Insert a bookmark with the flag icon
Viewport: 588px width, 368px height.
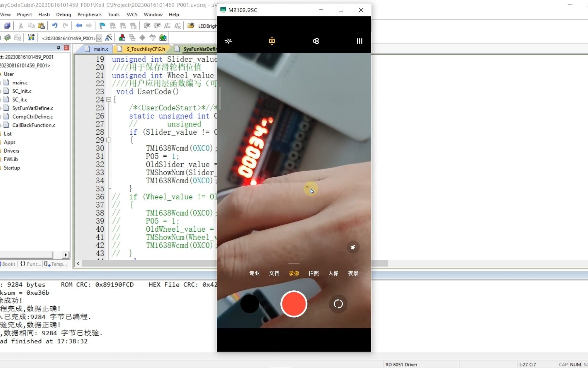[x=102, y=26]
